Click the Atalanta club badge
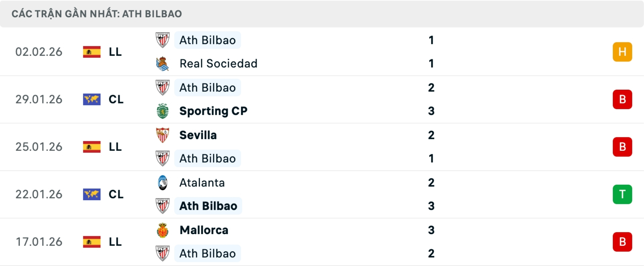 (163, 182)
